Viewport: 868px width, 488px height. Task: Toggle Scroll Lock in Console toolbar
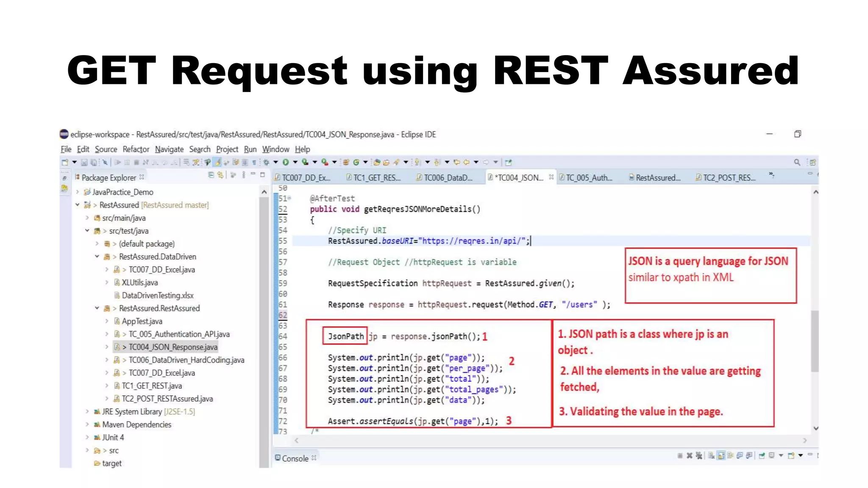pos(721,456)
